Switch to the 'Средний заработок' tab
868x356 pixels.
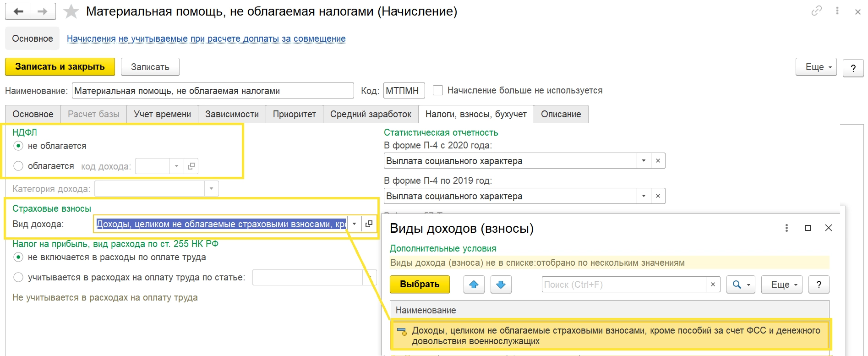371,114
